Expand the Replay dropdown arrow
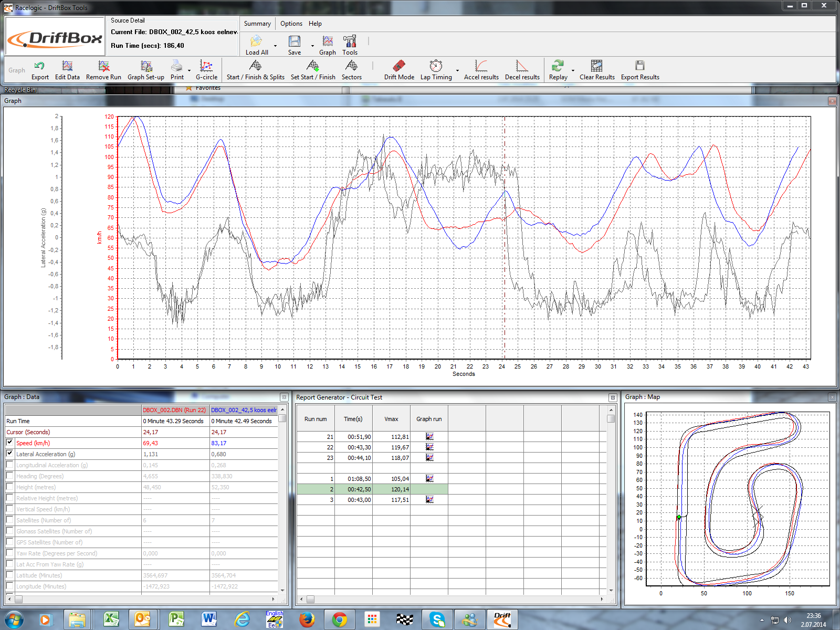 (573, 70)
